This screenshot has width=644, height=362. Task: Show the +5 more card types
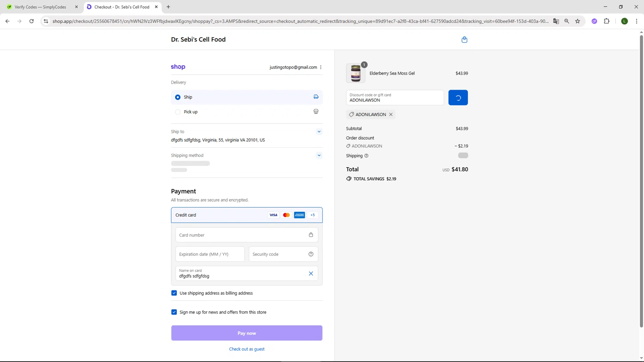(x=313, y=215)
